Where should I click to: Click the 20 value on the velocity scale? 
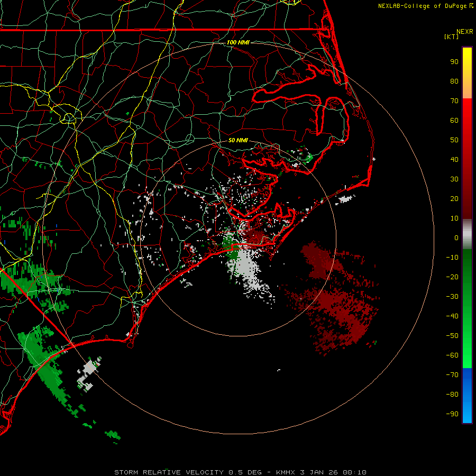[454, 199]
